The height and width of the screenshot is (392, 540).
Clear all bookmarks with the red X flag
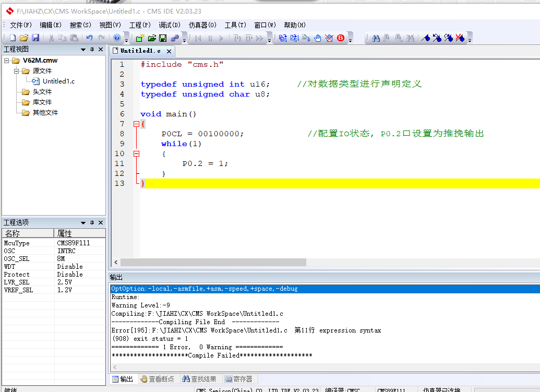point(460,38)
